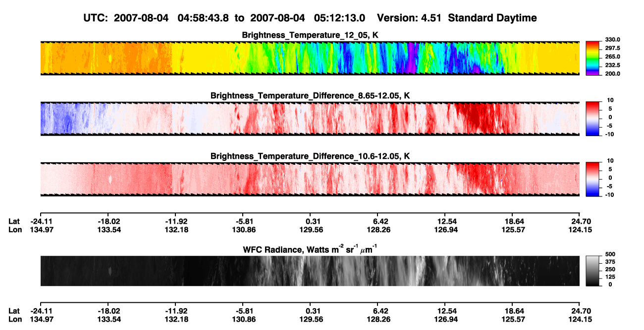Click the 'Lat' row label on the bottom axis
The width and height of the screenshot is (644, 330).
14,311
